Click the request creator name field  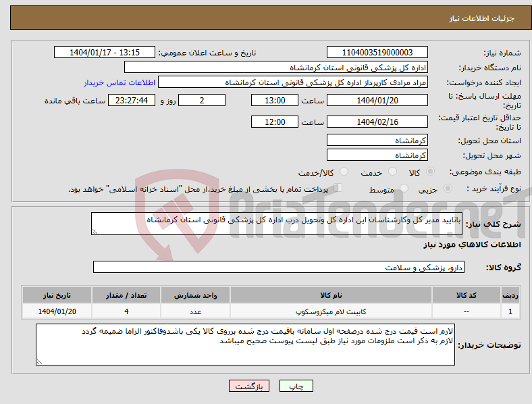293,82
